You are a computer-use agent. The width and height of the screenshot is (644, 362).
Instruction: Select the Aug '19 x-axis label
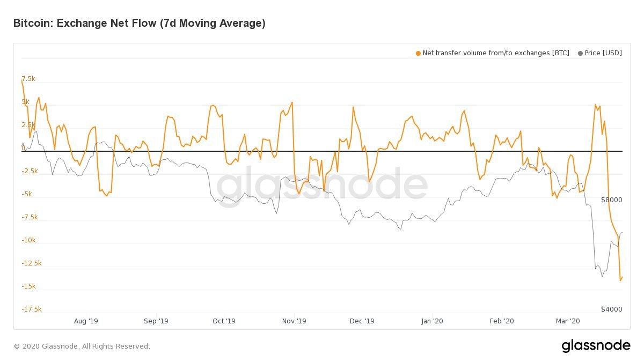(86, 321)
